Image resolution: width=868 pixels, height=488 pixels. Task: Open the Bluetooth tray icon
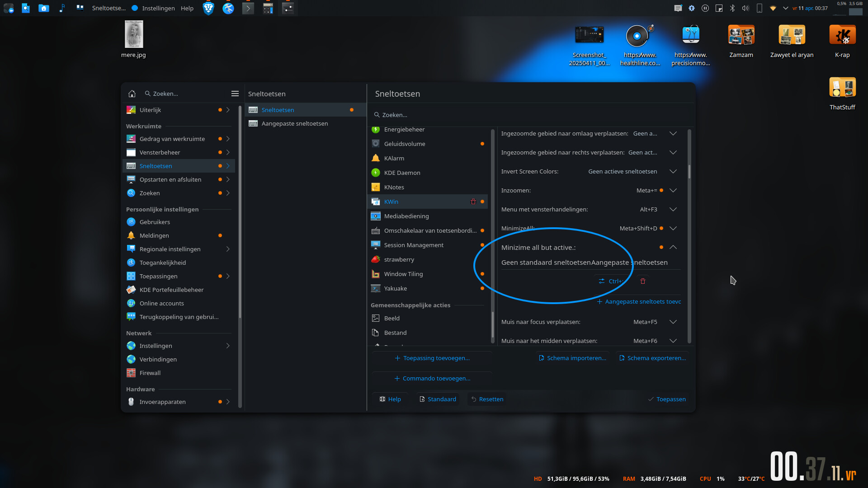[x=732, y=8]
